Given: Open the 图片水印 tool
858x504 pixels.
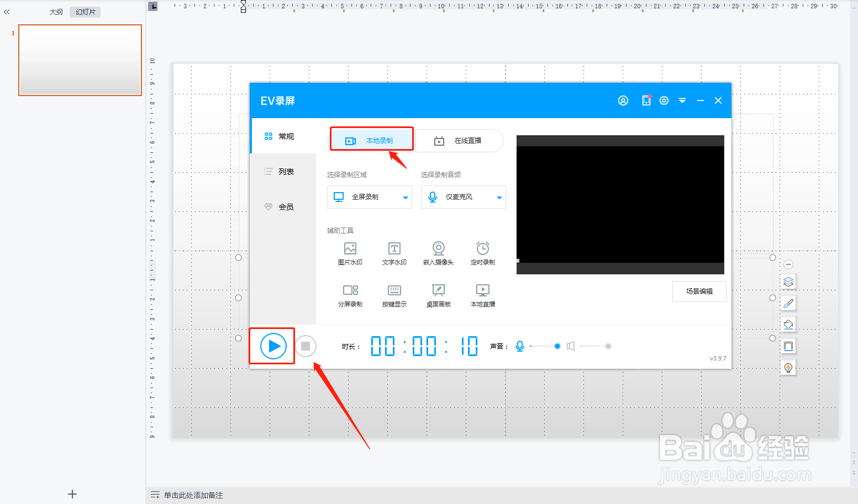Looking at the screenshot, I should pos(350,254).
